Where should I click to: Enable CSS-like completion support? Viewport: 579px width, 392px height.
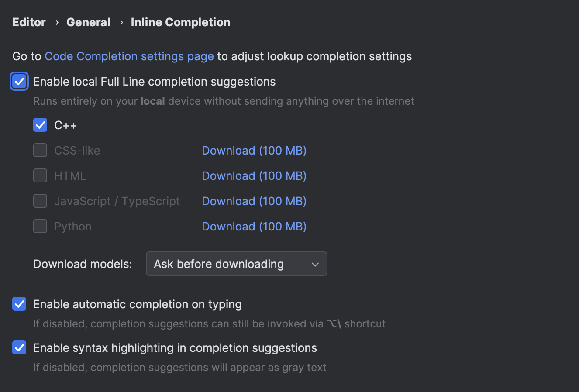40,150
